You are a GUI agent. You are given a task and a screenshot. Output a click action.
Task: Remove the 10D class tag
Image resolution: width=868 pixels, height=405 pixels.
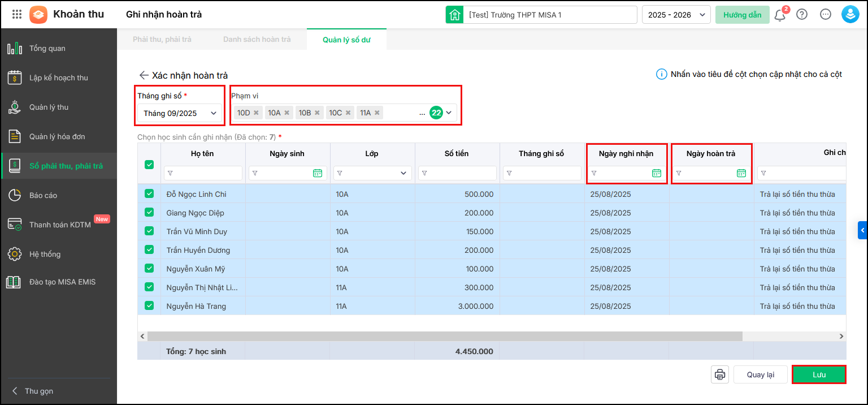[x=256, y=113]
